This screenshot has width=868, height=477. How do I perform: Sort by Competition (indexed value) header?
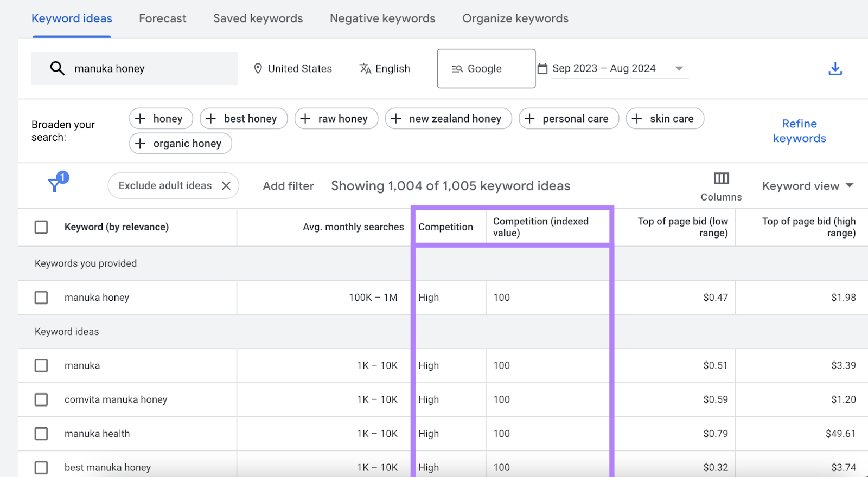pos(541,227)
